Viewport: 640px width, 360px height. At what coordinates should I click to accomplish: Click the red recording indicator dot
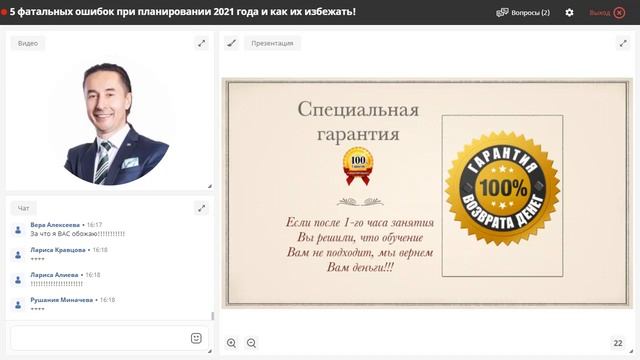(x=4, y=12)
